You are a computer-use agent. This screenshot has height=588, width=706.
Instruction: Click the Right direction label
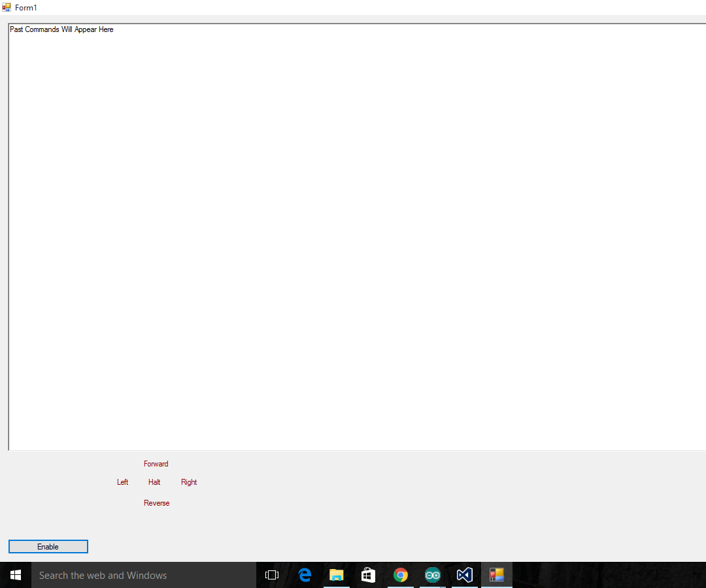pos(189,482)
